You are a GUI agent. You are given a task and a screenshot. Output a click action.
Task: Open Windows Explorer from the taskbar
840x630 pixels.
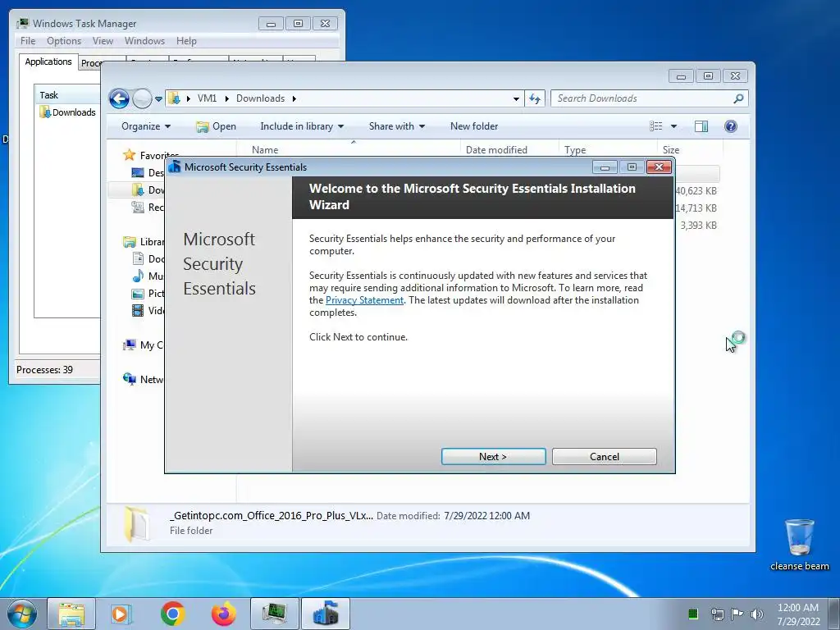tap(71, 614)
